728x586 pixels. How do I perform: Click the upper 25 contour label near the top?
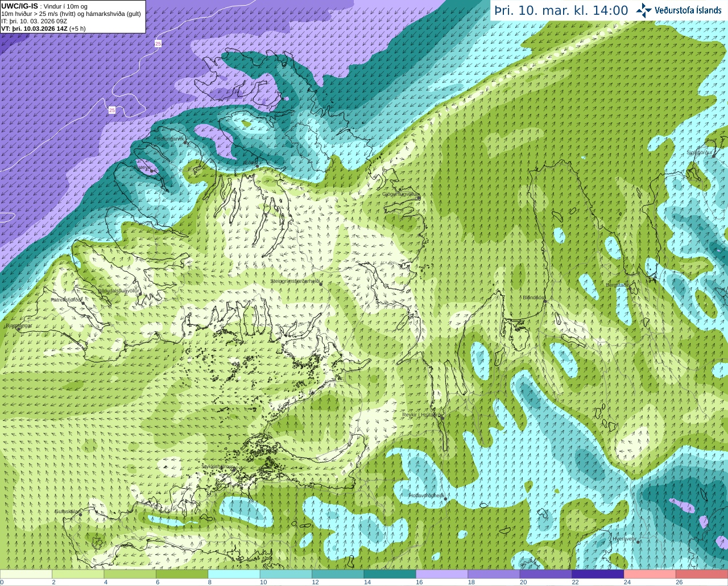coord(158,43)
